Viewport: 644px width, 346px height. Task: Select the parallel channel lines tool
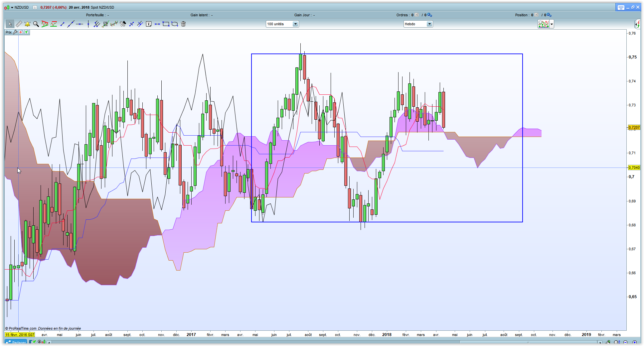140,24
